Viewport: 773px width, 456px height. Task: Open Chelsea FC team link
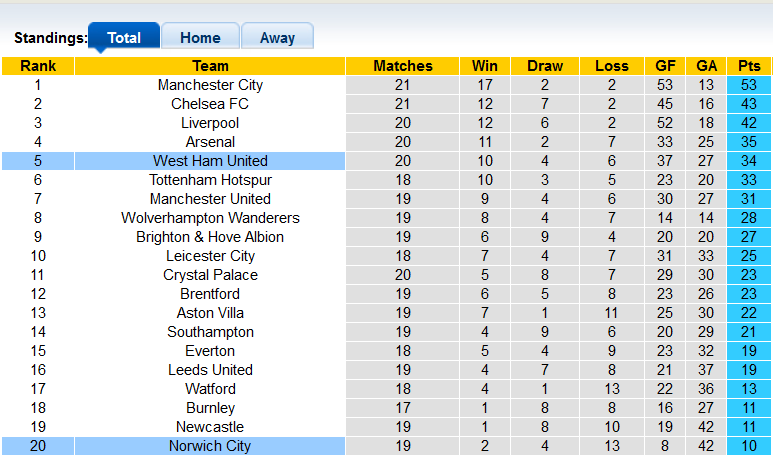(x=210, y=104)
